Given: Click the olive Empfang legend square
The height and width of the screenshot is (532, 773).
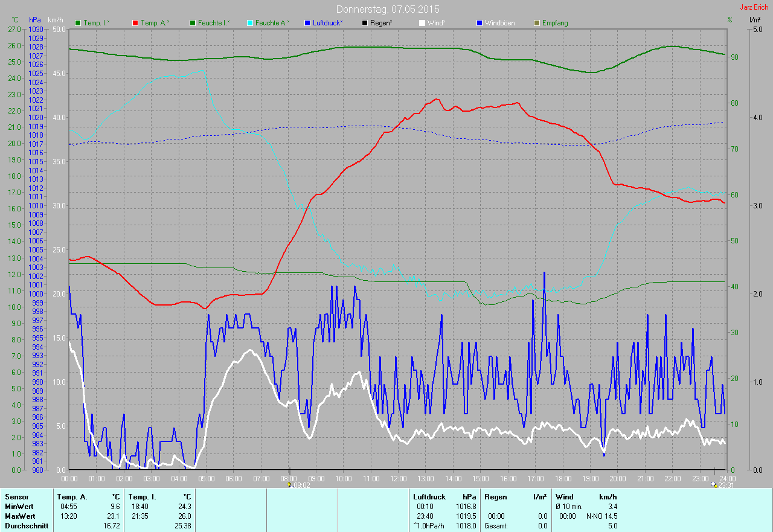Looking at the screenshot, I should 536,23.
